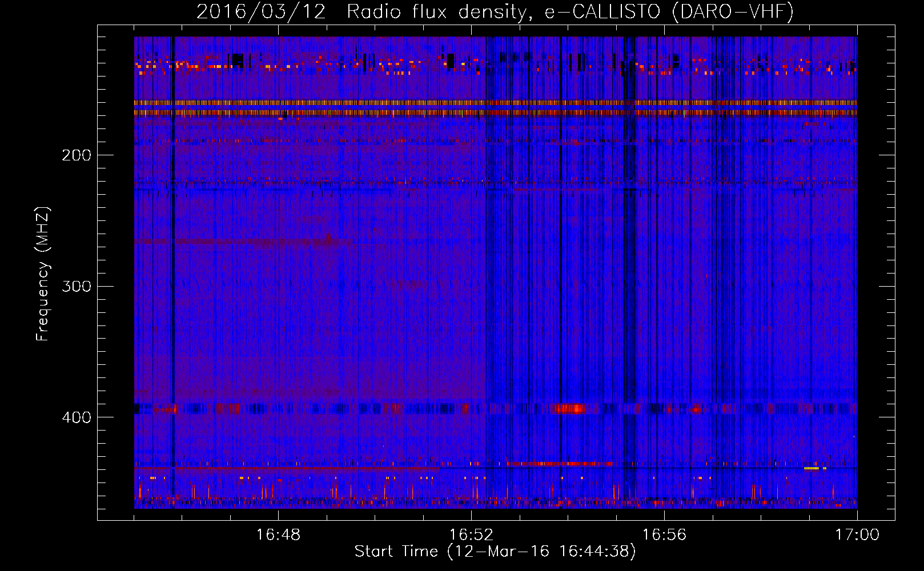This screenshot has width=924, height=571.
Task: Click the 'Frequency (MHZ)' axis label
Action: tap(42, 274)
